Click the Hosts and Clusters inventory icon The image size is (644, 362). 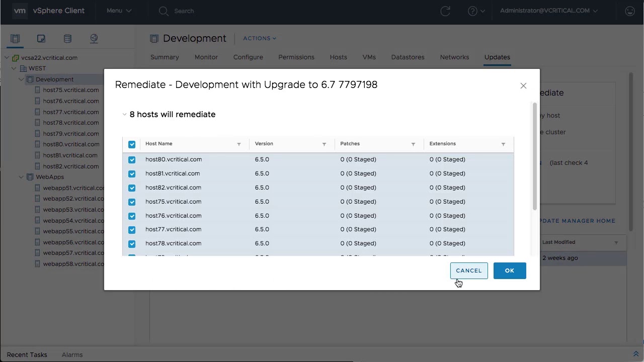[x=15, y=39]
